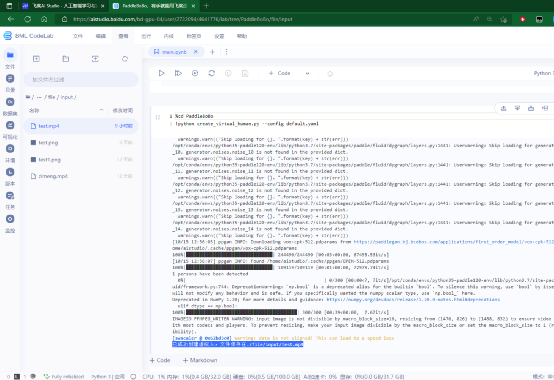The width and height of the screenshot is (554, 380).
Task: Open the 查看 menu in menu bar
Action: 123,36
